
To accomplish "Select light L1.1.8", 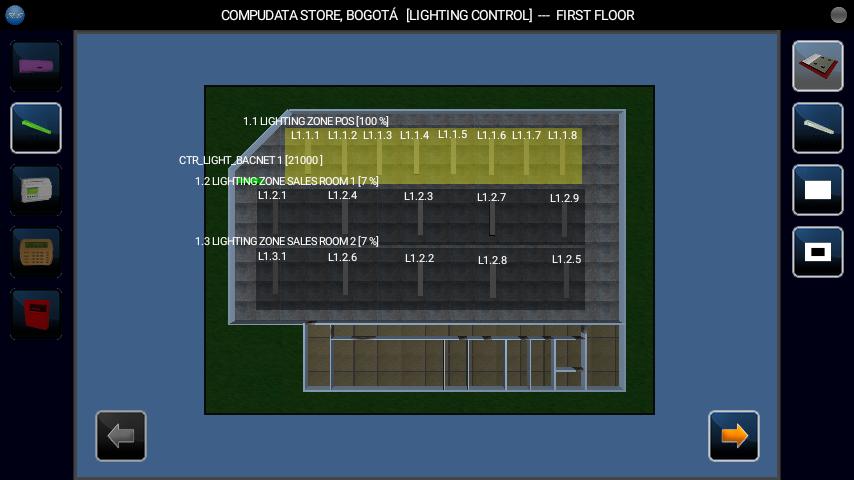I will (563, 135).
